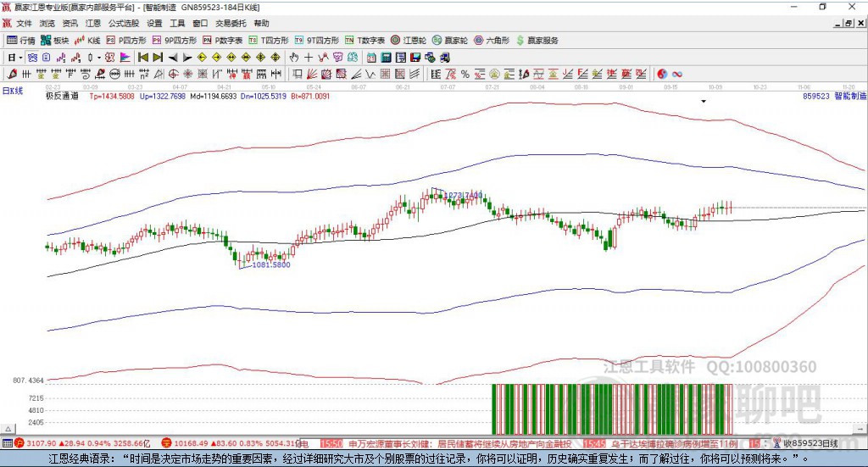Open the 交易委托 menu
Screen dimensions: 868x467
point(231,23)
